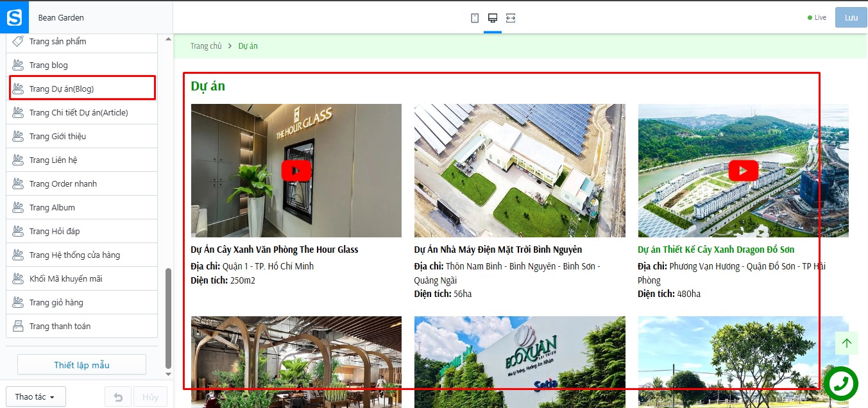Screen dimensions: 868x408
Task: Click the undo arrow button
Action: [x=118, y=396]
